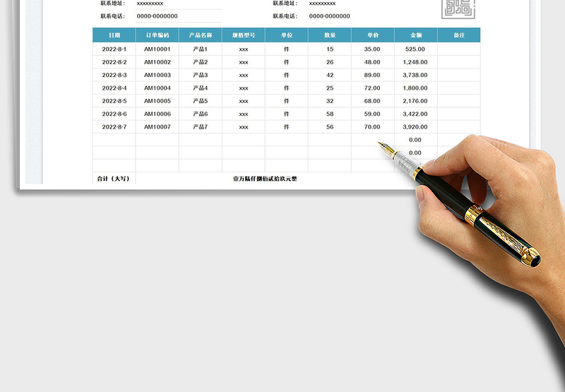Select the total text 壹万陆仟捌佰贰拾玖元整
This screenshot has width=565, height=392.
tap(265, 179)
